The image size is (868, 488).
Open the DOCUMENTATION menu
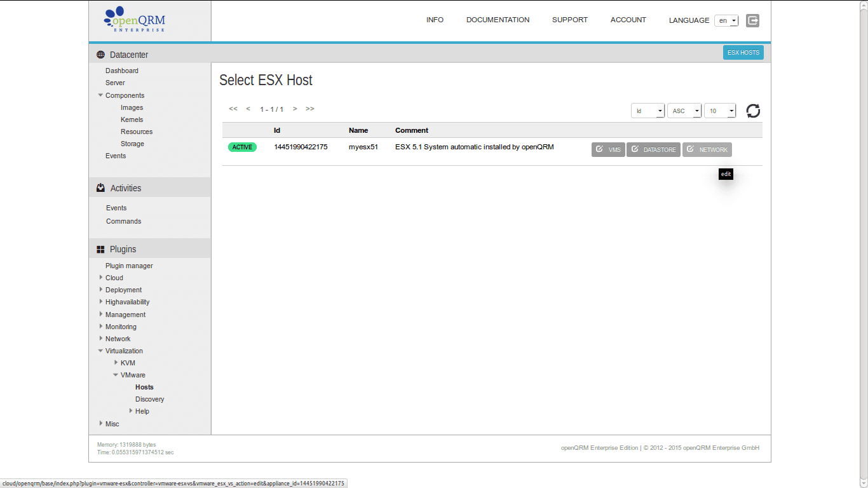[498, 20]
